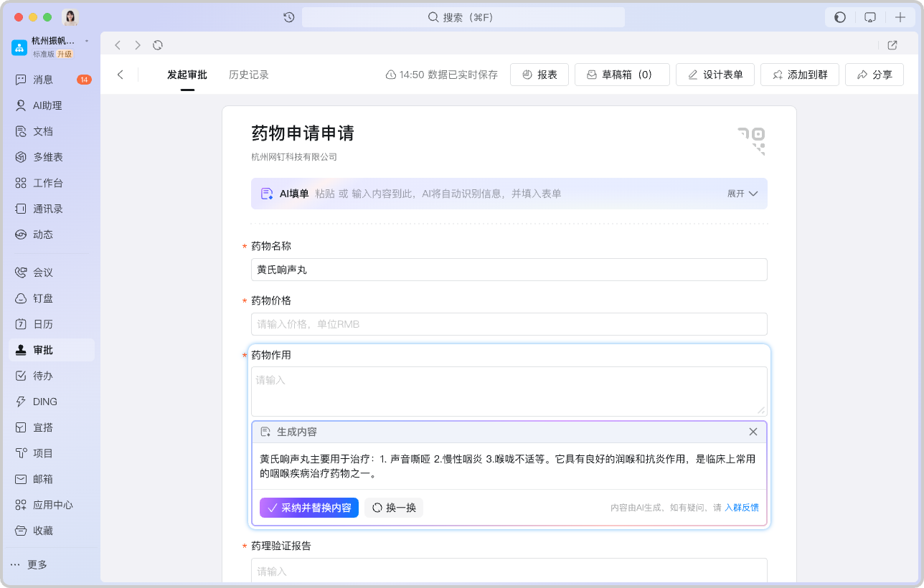
Task: Click the search bar 搜索
Action: coord(463,17)
